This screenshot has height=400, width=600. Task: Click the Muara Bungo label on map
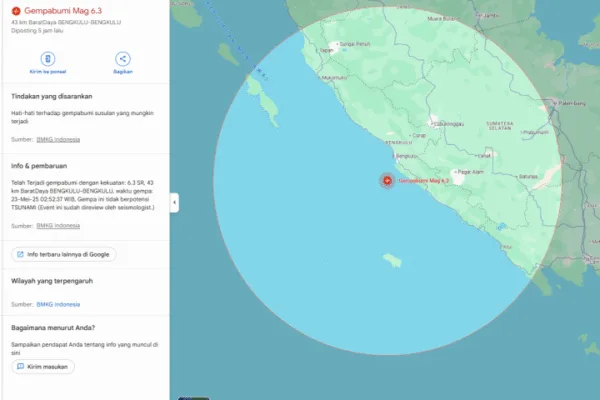tap(444, 18)
